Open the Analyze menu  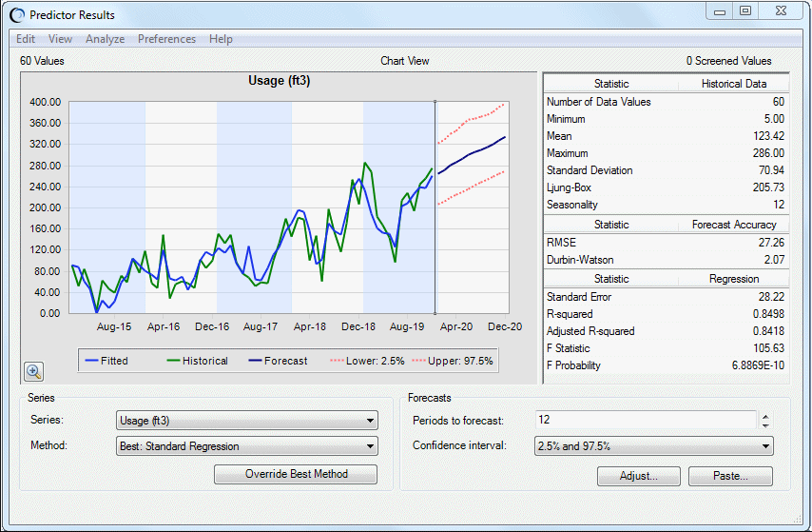pos(106,39)
